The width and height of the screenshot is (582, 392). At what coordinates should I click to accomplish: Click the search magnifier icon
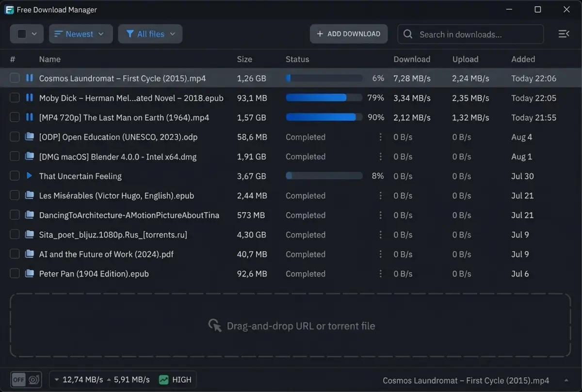(x=408, y=34)
